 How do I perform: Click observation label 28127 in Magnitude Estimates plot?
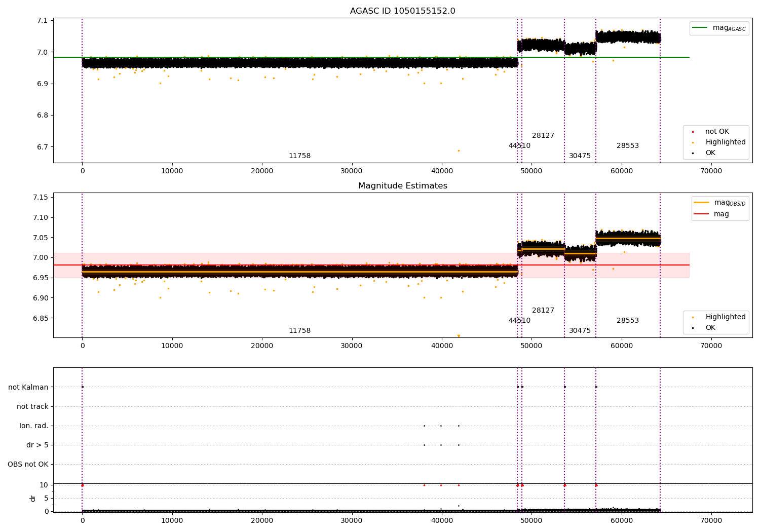point(543,311)
